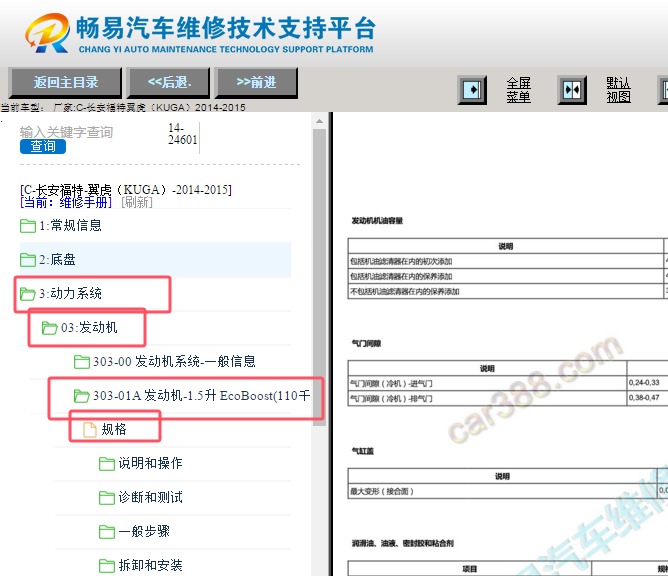This screenshot has height=576, width=668.
Task: Click the folder icon beside 说明和操作
Action: [107, 464]
